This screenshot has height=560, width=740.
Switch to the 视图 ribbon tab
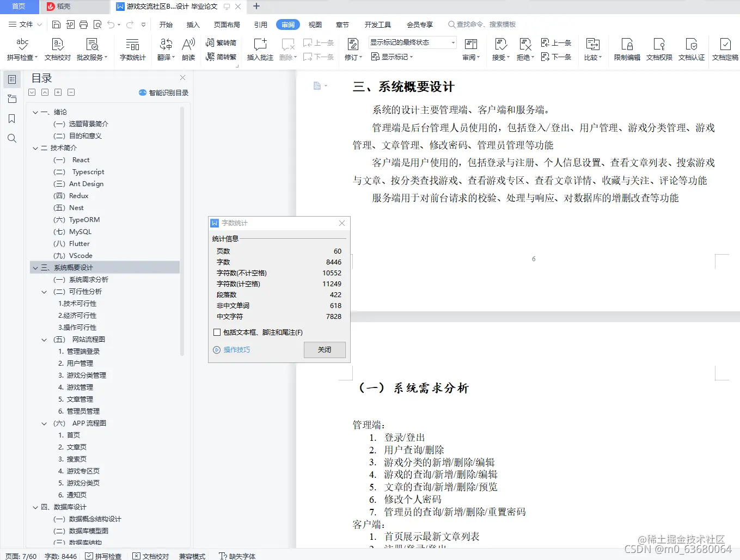click(x=315, y=24)
